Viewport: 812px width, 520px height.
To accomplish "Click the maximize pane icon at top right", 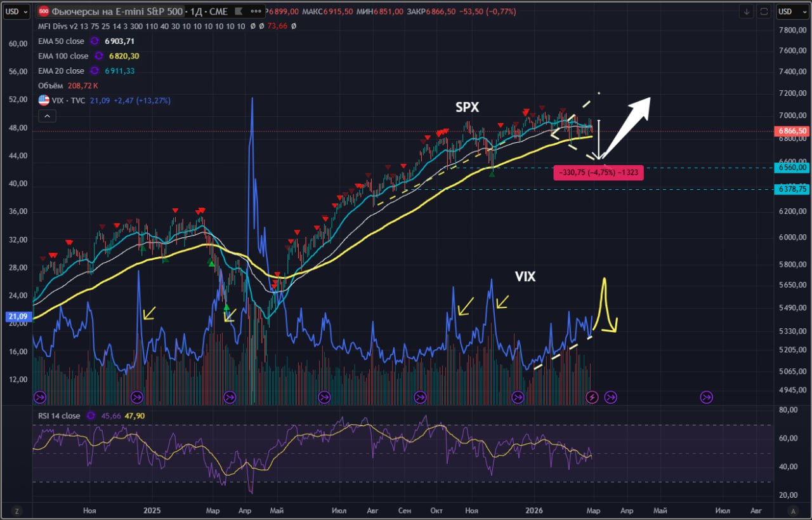I will pyautogui.click(x=764, y=11).
